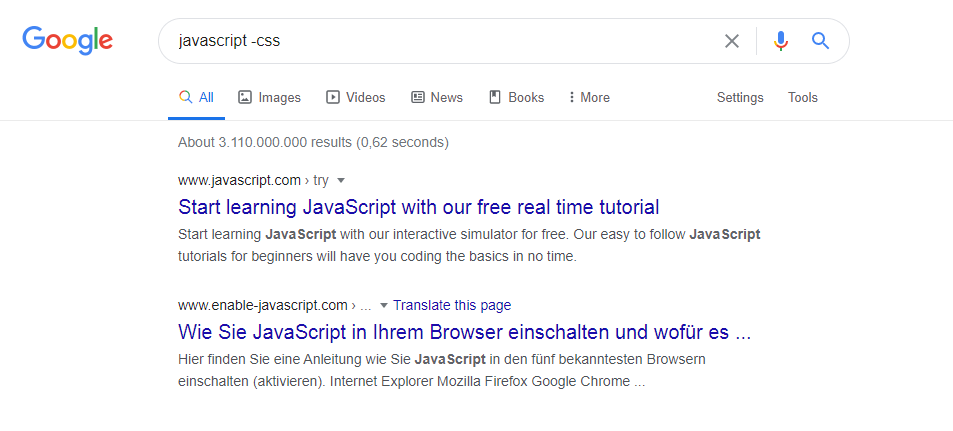Open the News tab
This screenshot has width=953, height=431.
(x=436, y=97)
